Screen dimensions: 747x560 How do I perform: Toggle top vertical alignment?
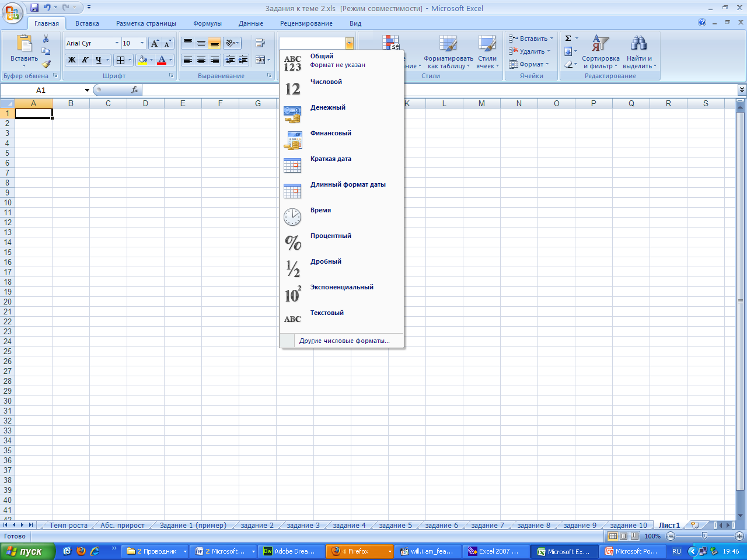[188, 43]
